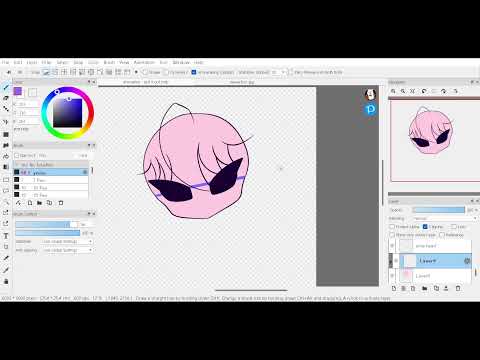Delete layer with trash icon in Layer panel
This screenshot has height=360, width=480.
458,288
